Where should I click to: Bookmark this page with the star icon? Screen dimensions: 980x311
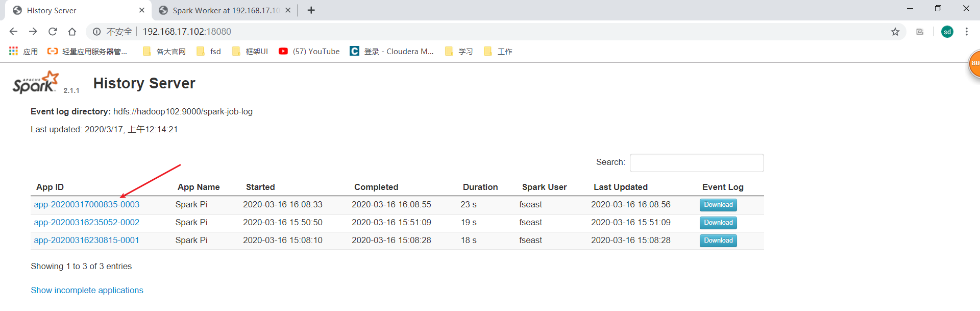pos(895,32)
